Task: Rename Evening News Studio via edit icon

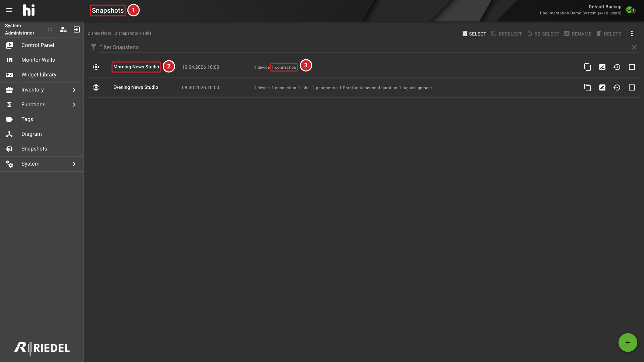Action: pyautogui.click(x=602, y=87)
